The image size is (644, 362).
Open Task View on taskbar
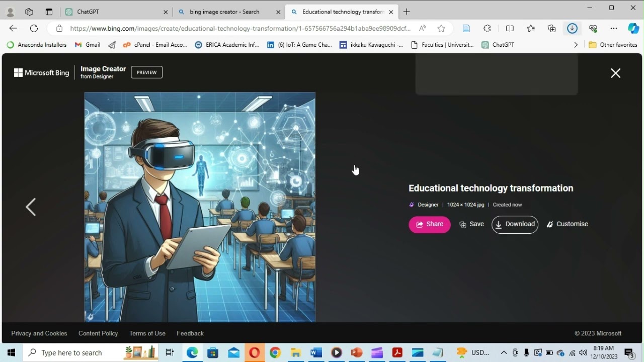pos(170,352)
